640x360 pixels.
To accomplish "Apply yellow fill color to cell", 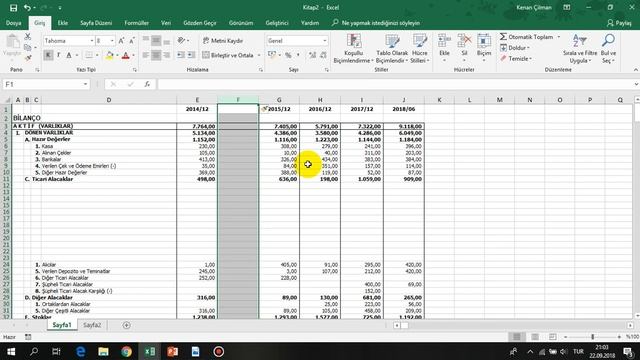I will (x=109, y=55).
